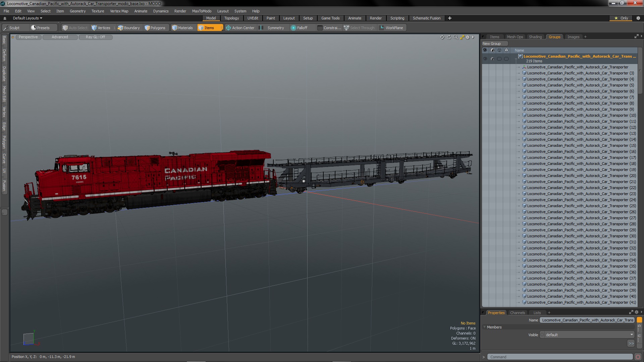The width and height of the screenshot is (644, 362).
Task: Activate Items selection mode
Action: pyautogui.click(x=209, y=28)
